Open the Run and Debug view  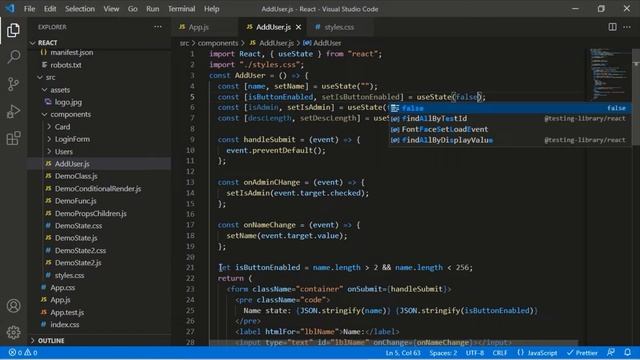point(13,111)
